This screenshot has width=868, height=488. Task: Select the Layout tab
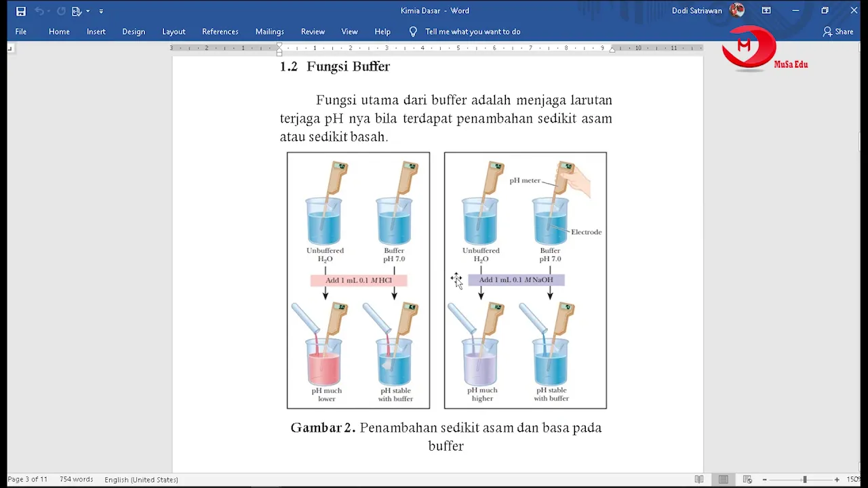pyautogui.click(x=174, y=31)
